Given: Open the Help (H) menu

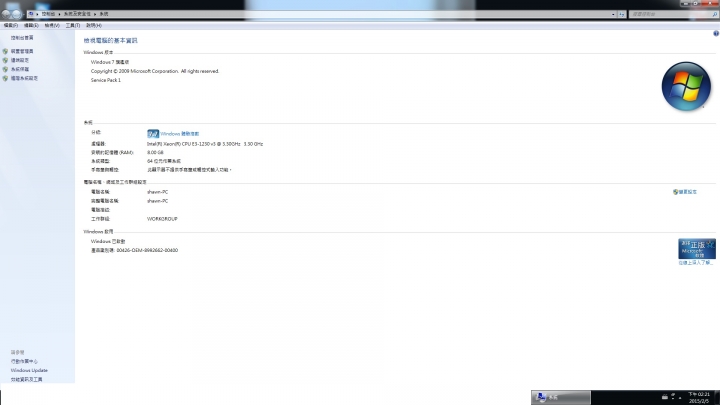Looking at the screenshot, I should pos(94,26).
